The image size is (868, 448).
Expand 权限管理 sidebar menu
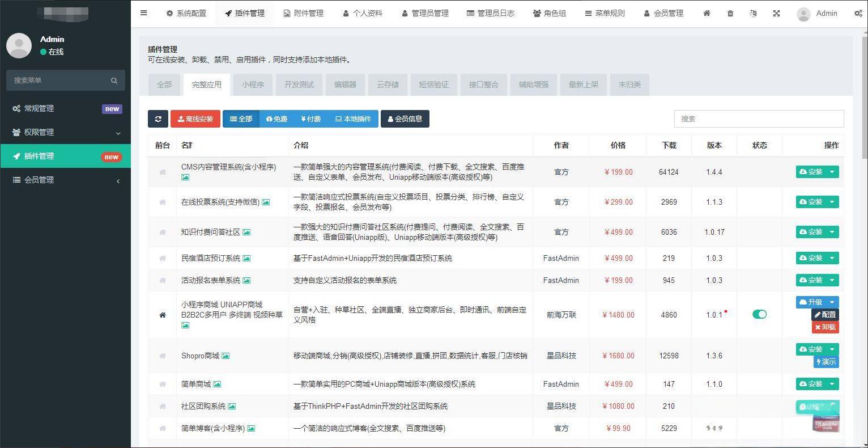pyautogui.click(x=66, y=132)
